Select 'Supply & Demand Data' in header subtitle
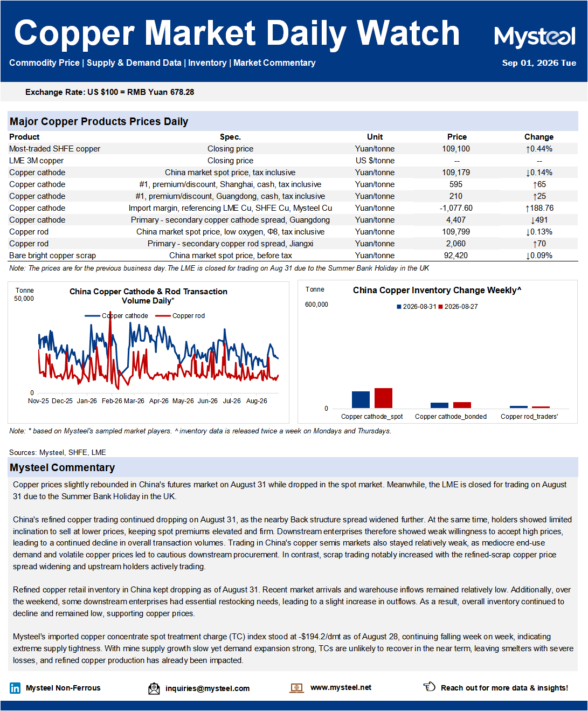Viewport: 588px width, 711px height. tap(134, 63)
